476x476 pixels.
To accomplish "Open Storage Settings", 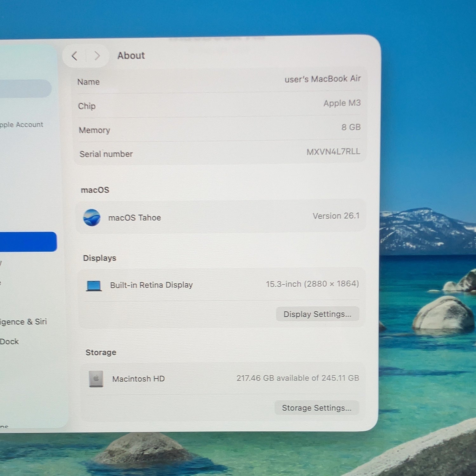I will pyautogui.click(x=317, y=407).
